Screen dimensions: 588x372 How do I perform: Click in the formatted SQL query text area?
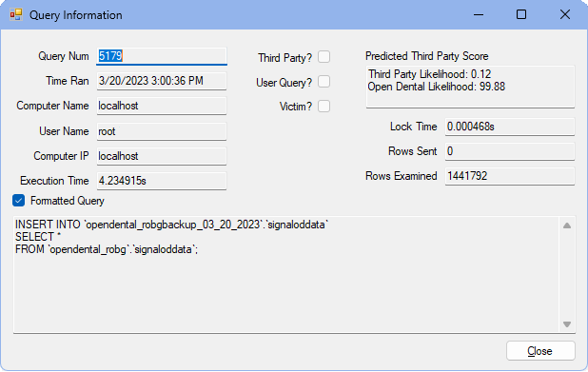[x=286, y=275]
